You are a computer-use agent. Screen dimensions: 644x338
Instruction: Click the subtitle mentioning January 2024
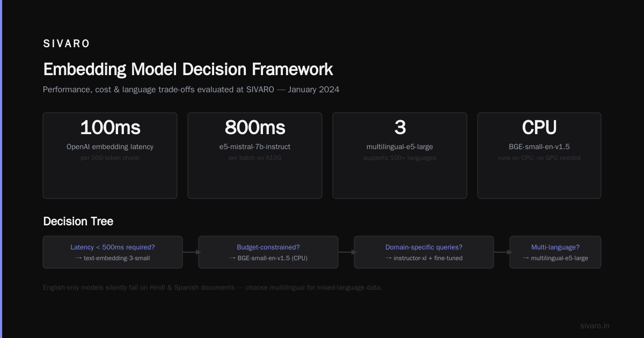[x=191, y=90]
